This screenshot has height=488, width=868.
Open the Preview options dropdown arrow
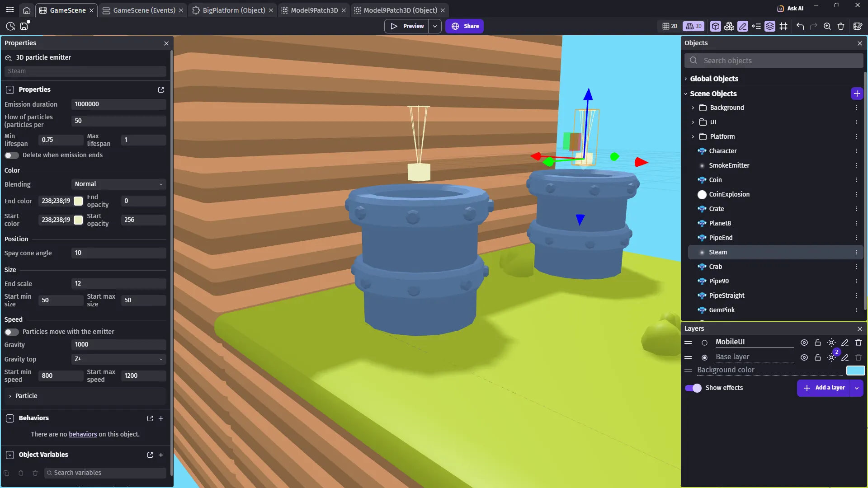click(435, 26)
